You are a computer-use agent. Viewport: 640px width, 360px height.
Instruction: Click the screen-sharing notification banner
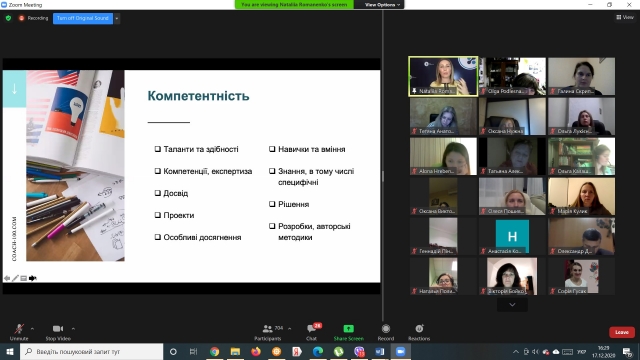click(x=294, y=4)
